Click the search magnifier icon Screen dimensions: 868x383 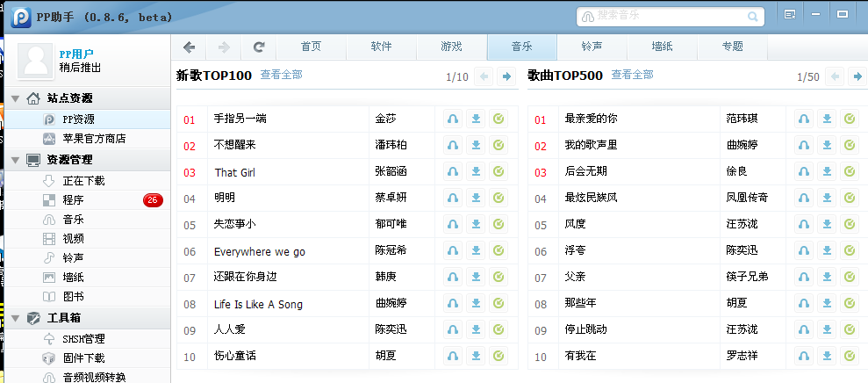coord(751,16)
